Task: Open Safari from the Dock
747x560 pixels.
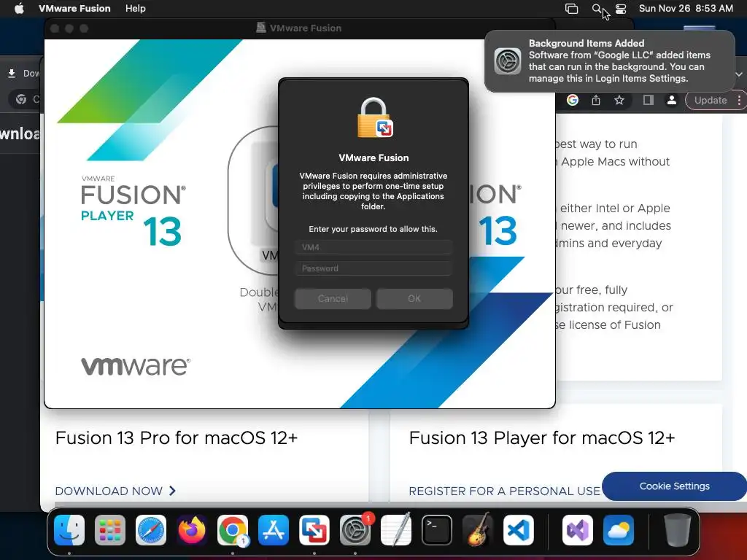Action: (151, 530)
